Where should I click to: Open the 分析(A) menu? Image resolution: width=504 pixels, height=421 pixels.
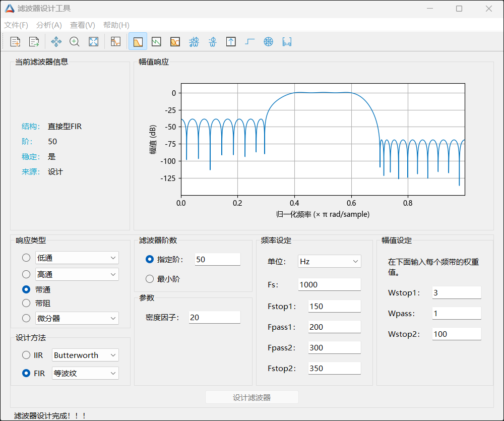[49, 25]
